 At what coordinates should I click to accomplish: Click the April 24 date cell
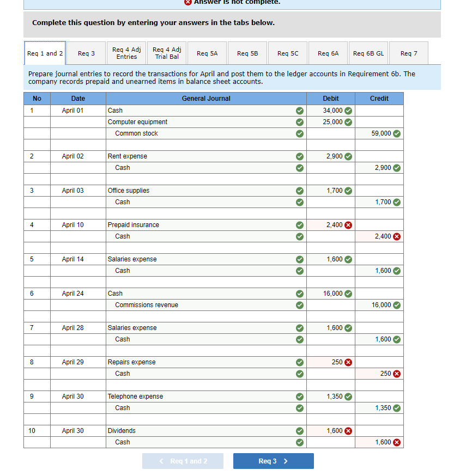78,294
